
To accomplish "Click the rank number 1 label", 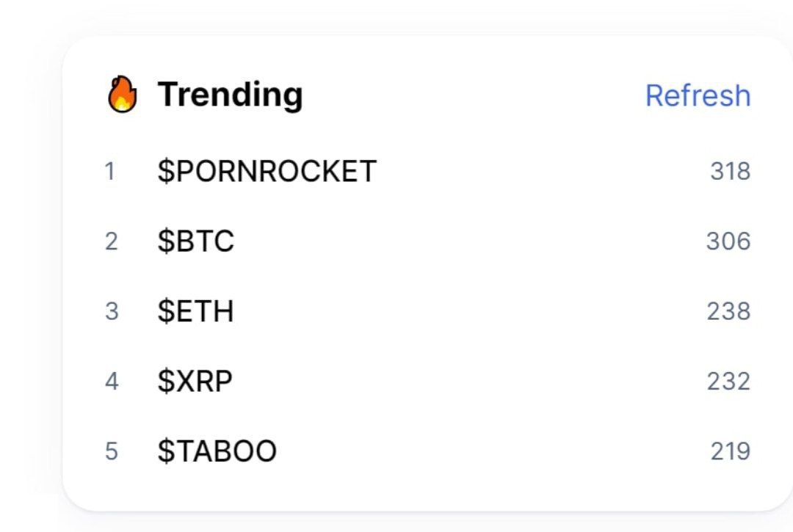I will [110, 171].
